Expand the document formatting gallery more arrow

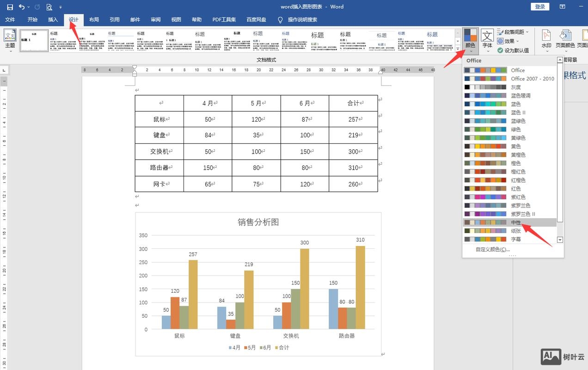pos(458,49)
